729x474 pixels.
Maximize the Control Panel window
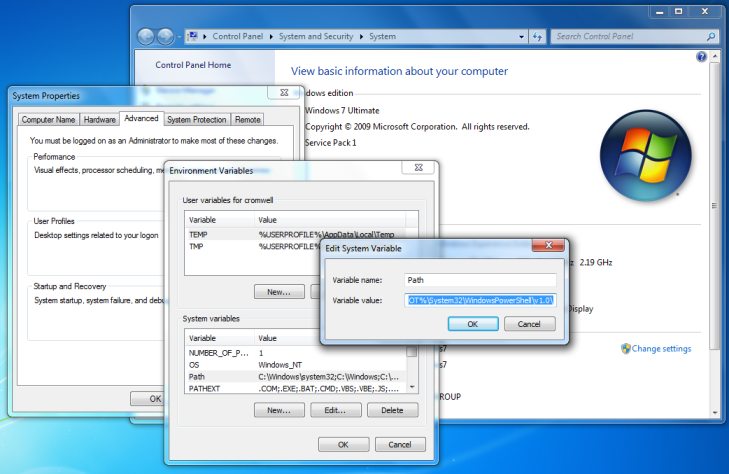[x=679, y=12]
